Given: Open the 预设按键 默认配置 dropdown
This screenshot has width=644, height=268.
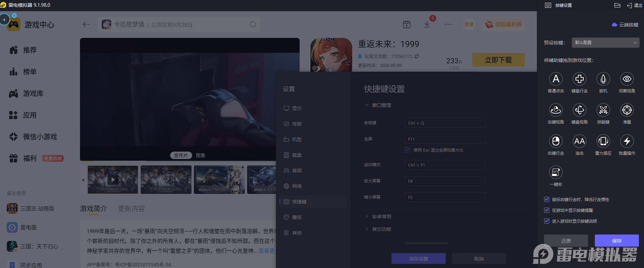Looking at the screenshot, I should pyautogui.click(x=606, y=43).
